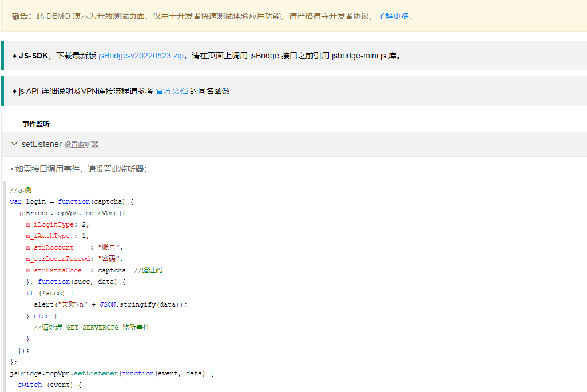Open the 了解更多 link in warning banner
This screenshot has height=392, width=587.
tap(392, 16)
